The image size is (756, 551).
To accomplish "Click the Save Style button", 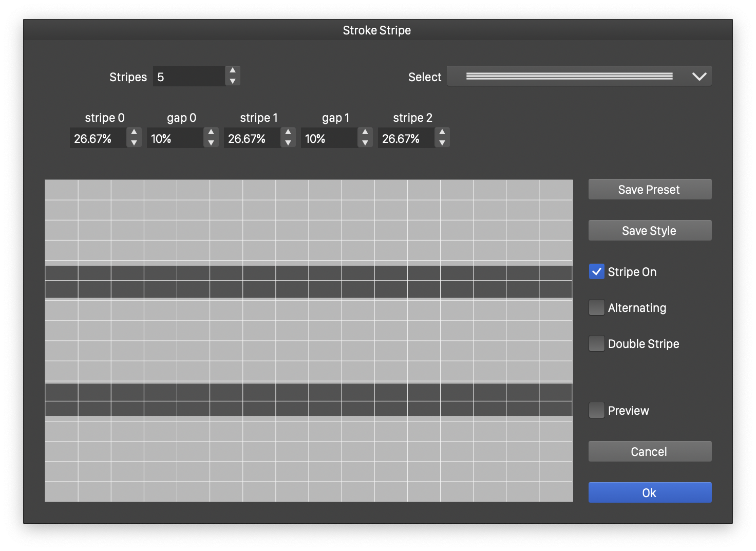I will point(650,231).
